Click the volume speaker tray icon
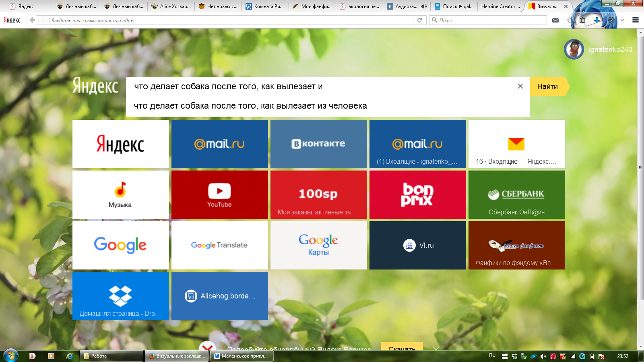 543,356
